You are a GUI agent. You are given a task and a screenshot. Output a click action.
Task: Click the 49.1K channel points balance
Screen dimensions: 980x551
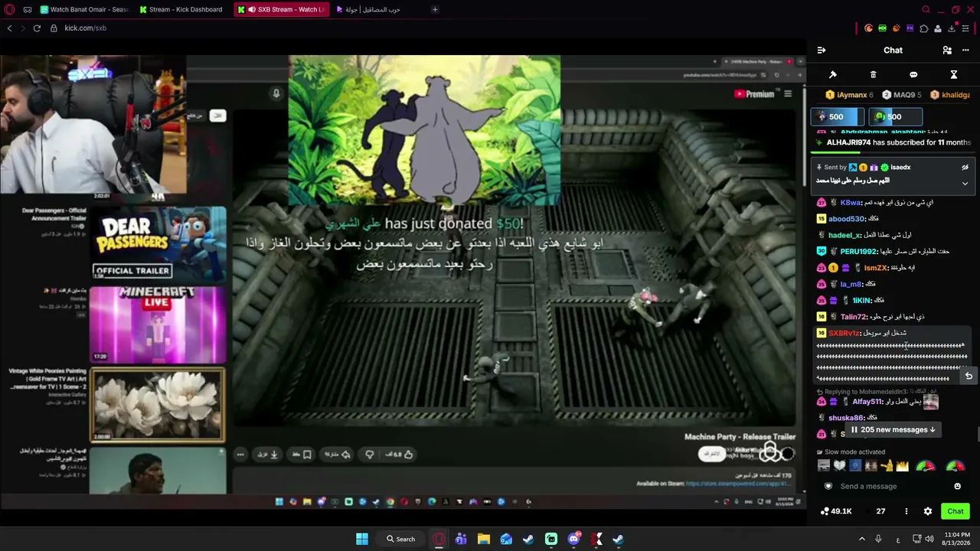[x=836, y=511]
